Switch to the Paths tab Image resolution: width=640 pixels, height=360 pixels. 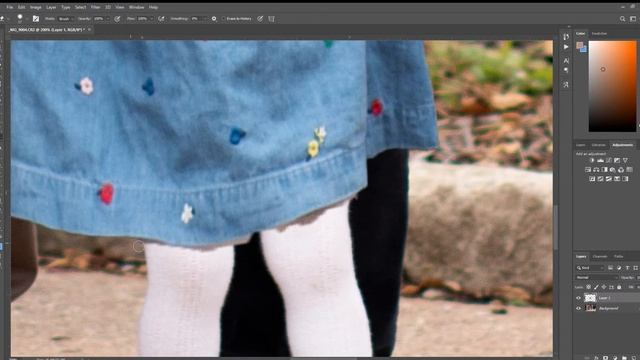point(618,256)
